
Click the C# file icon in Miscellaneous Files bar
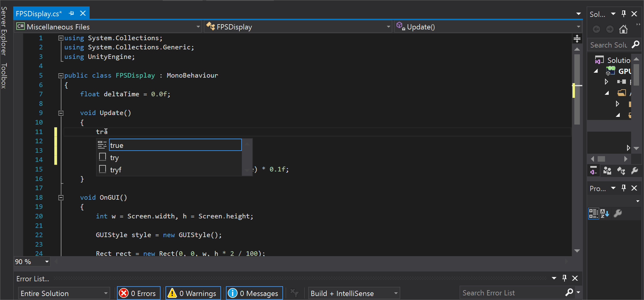20,26
